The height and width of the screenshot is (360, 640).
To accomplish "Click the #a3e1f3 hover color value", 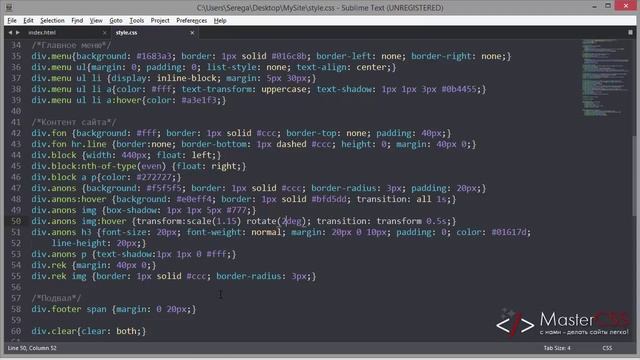I will coord(199,100).
